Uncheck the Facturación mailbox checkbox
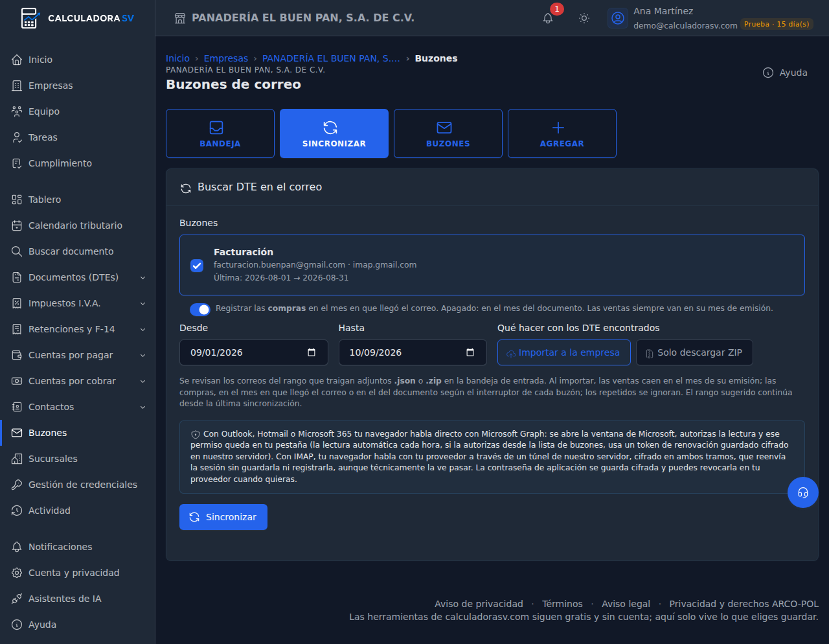This screenshot has height=644, width=829. click(197, 266)
